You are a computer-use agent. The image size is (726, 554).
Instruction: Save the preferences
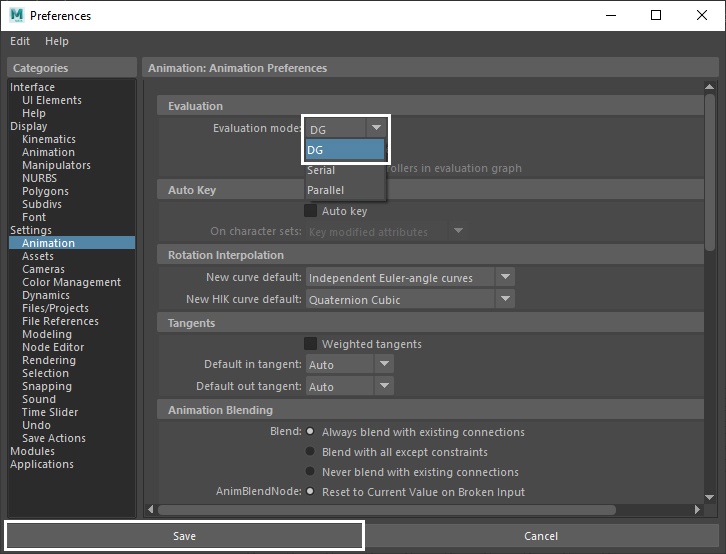coord(184,536)
